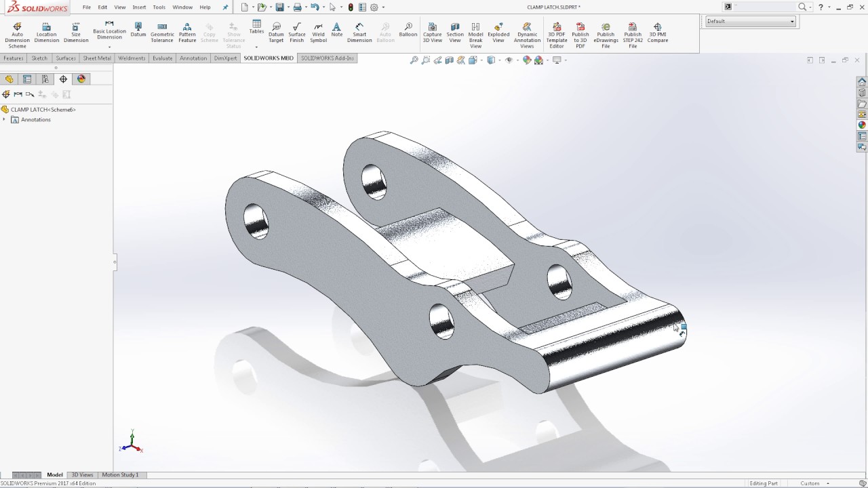Open the Help question mark dropdown
Screen dimensions: 868x488
pos(829,7)
